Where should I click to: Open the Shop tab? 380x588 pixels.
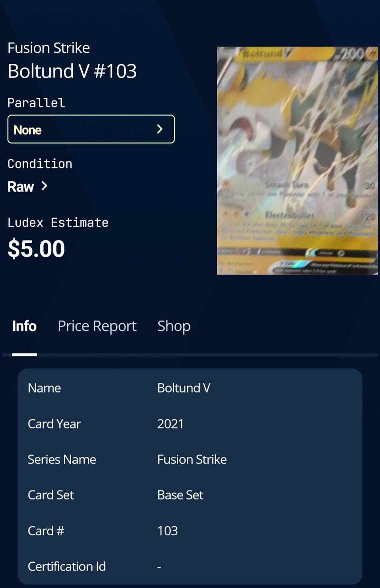tap(174, 326)
